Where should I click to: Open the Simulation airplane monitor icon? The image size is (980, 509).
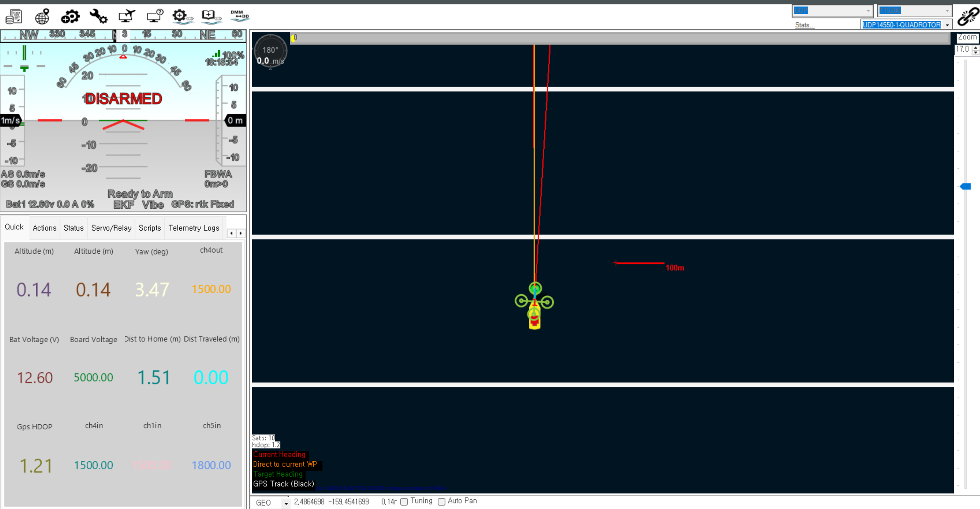click(x=127, y=17)
